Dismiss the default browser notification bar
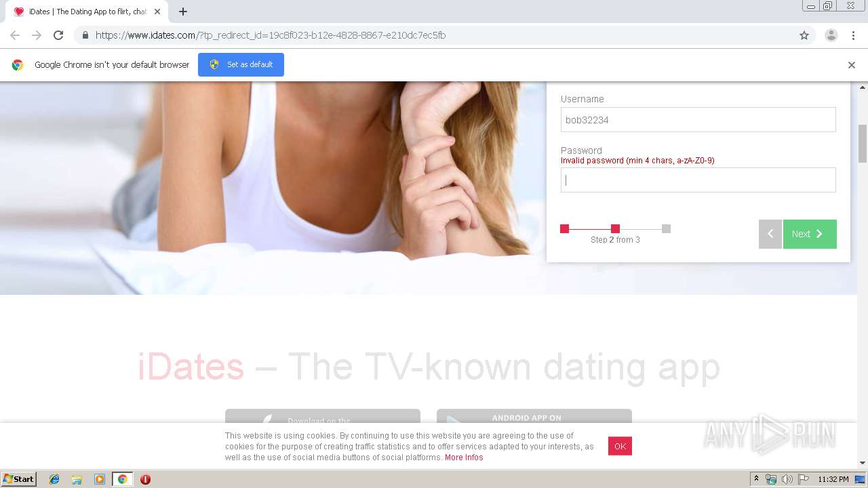Image resolution: width=868 pixels, height=488 pixels. coord(852,65)
